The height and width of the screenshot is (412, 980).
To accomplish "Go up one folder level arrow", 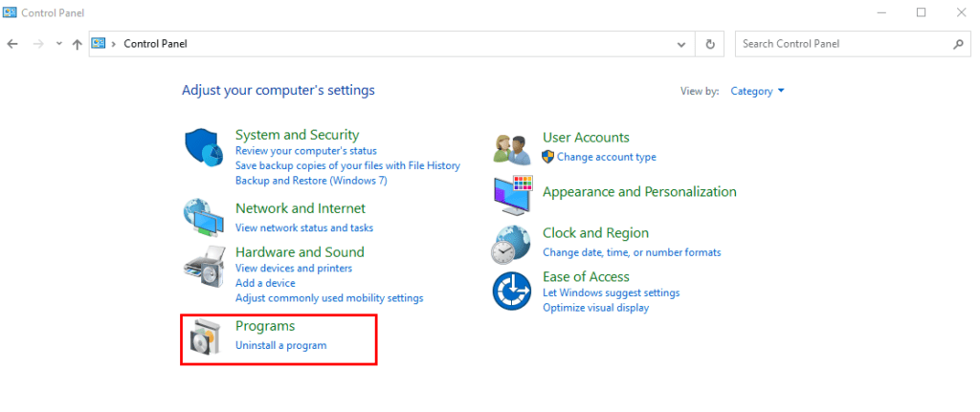I will point(77,44).
